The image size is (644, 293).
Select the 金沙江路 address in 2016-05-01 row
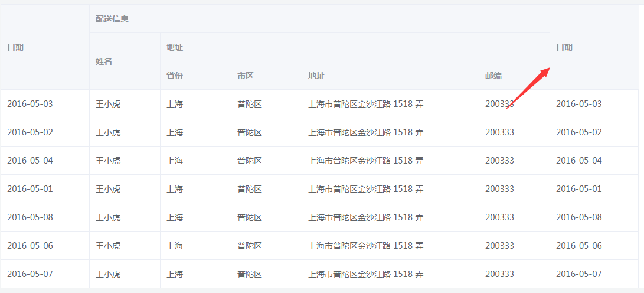tap(366, 189)
